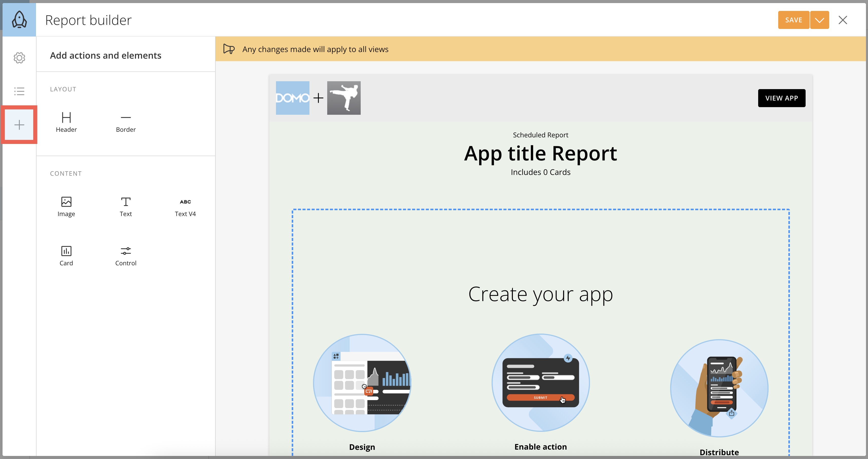868x459 pixels.
Task: Add a Control content element
Action: [x=126, y=255]
